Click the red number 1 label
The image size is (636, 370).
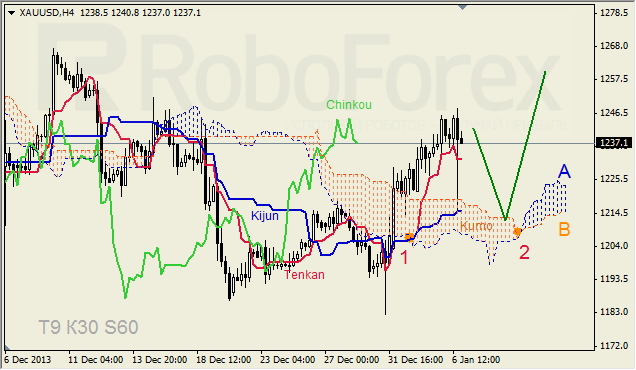click(404, 257)
